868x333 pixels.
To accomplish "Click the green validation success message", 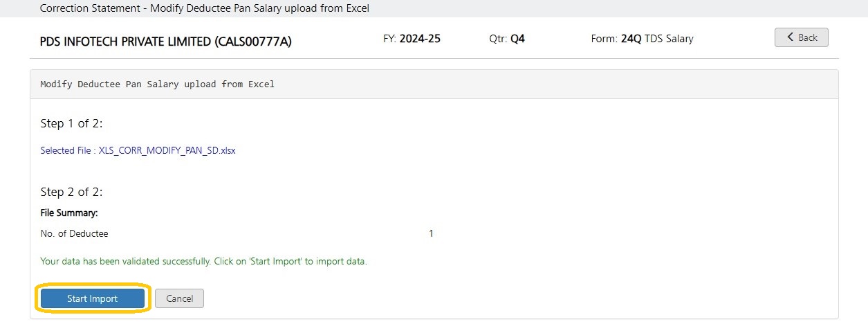I will tap(203, 262).
